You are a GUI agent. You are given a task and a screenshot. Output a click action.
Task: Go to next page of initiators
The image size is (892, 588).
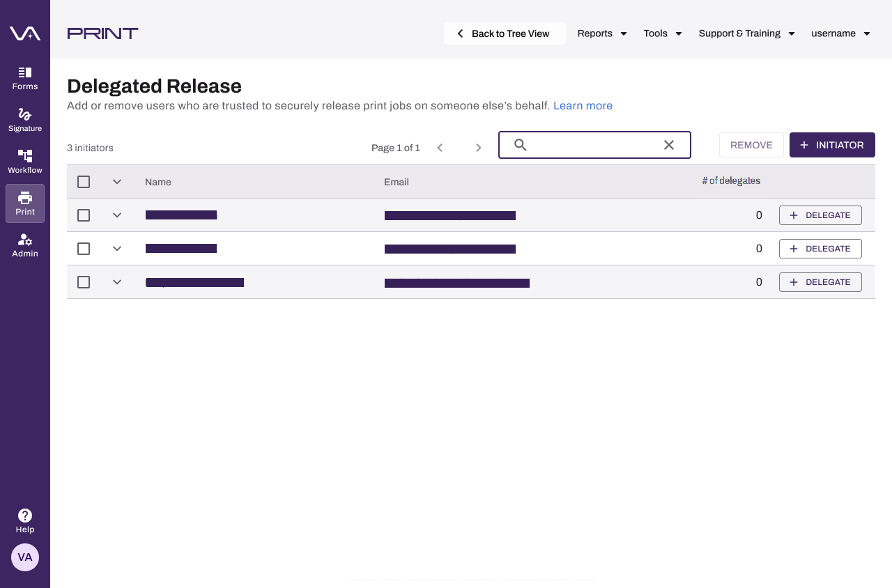pos(479,148)
